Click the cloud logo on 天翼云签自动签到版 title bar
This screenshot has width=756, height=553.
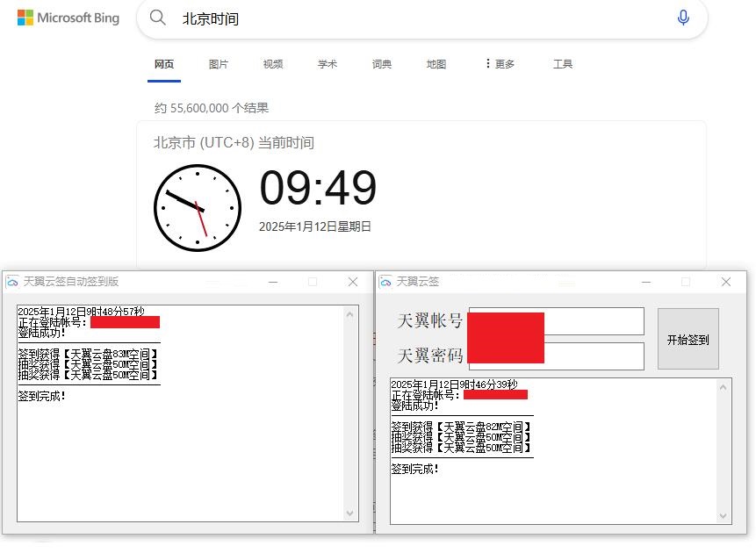(x=12, y=281)
